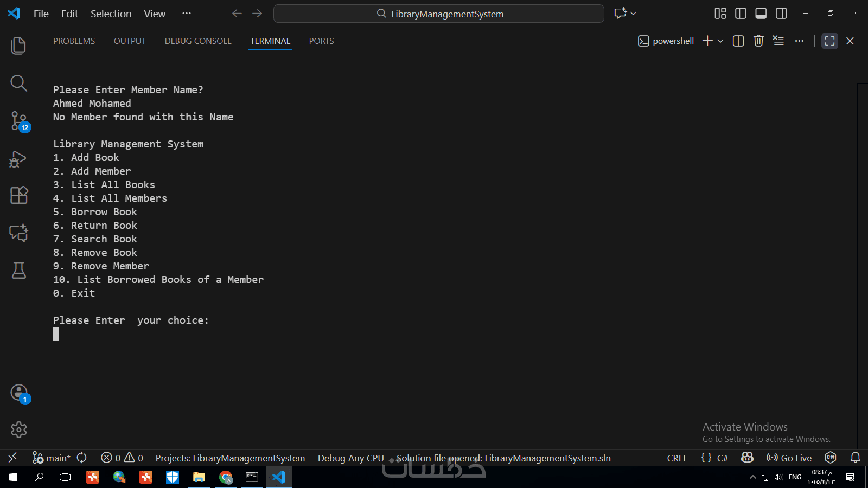Open the Selection menu
The width and height of the screenshot is (868, 488).
pos(111,14)
